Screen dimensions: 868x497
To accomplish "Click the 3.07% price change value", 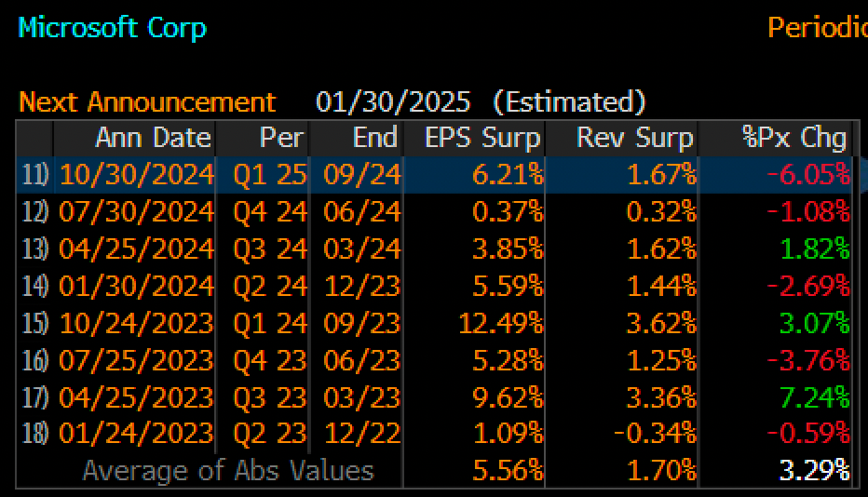I will tap(814, 323).
